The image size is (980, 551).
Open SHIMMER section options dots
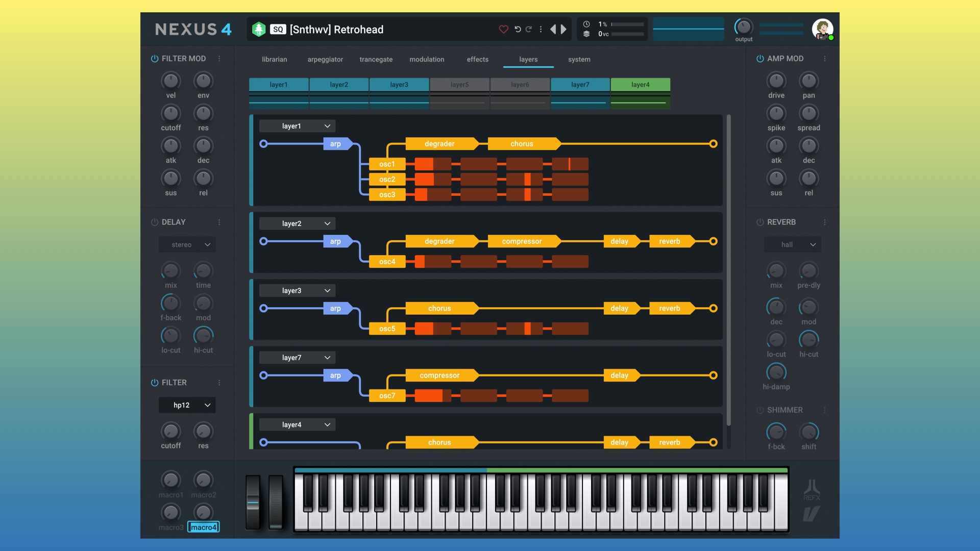click(825, 410)
